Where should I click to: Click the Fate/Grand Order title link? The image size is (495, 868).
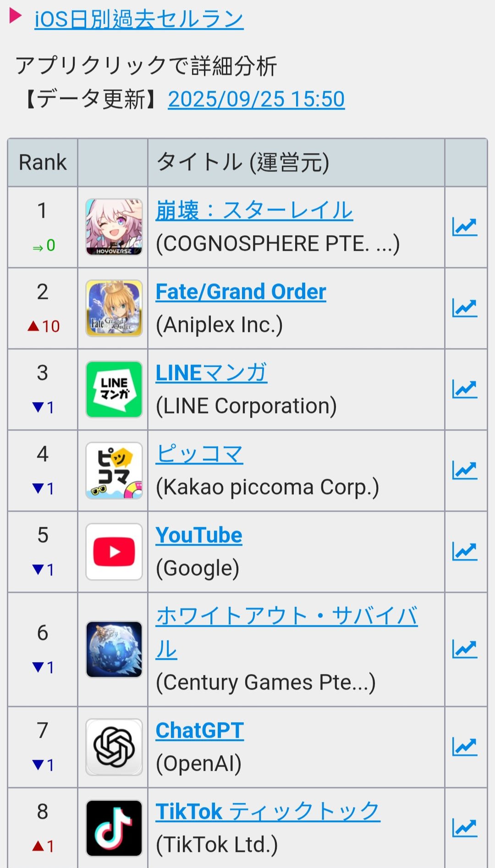241,292
